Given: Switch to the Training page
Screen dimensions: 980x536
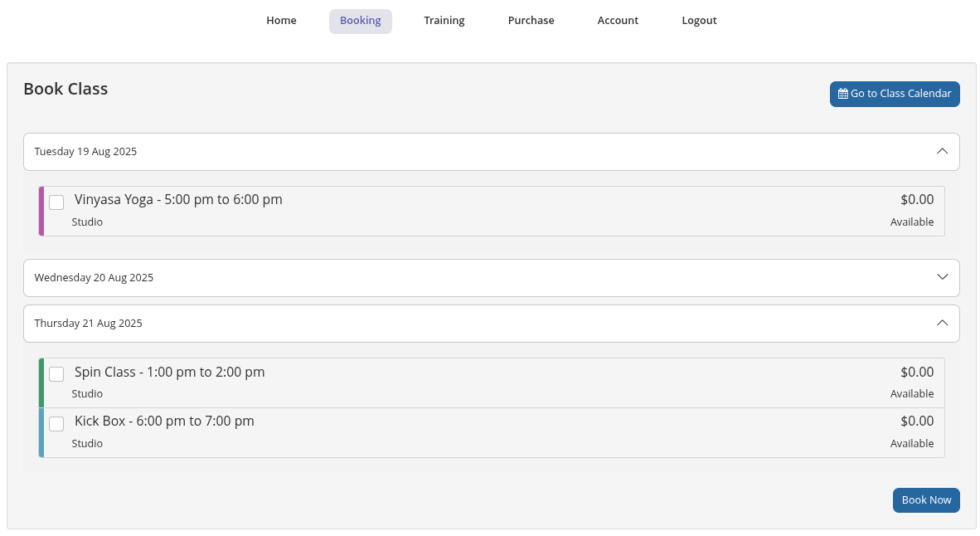Looking at the screenshot, I should tap(444, 21).
